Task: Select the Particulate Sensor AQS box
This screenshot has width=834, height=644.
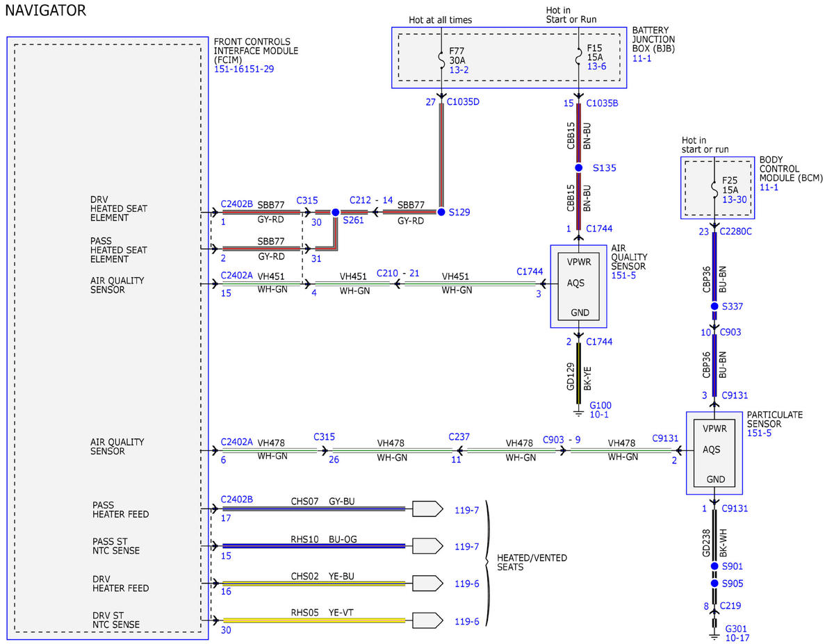Action: pyautogui.click(x=714, y=452)
